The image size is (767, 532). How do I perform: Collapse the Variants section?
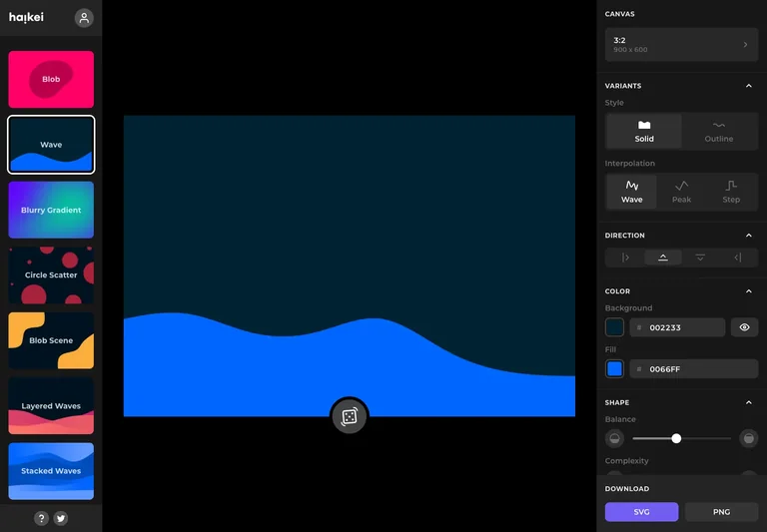[x=748, y=86]
